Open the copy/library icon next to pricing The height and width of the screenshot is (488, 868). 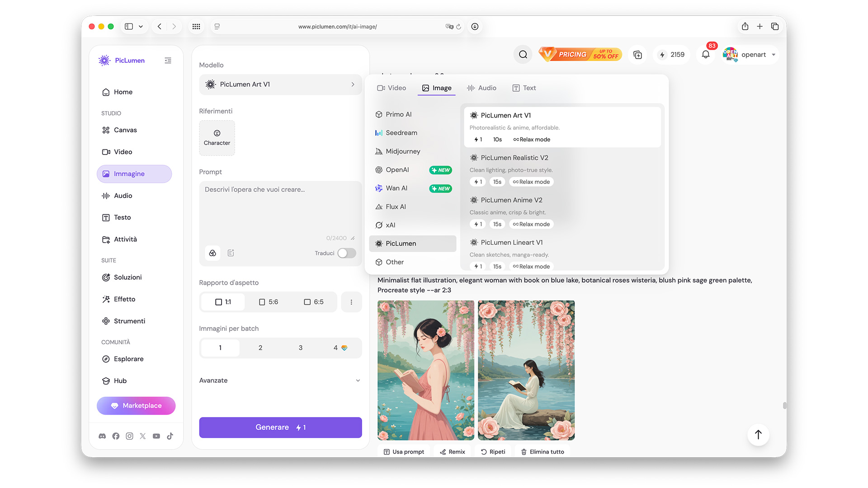[x=637, y=55]
